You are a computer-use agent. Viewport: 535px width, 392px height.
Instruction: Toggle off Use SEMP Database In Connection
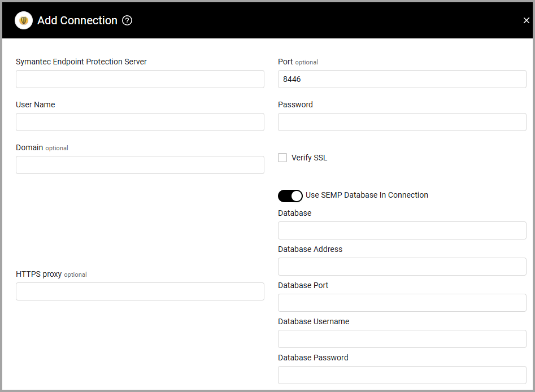290,195
